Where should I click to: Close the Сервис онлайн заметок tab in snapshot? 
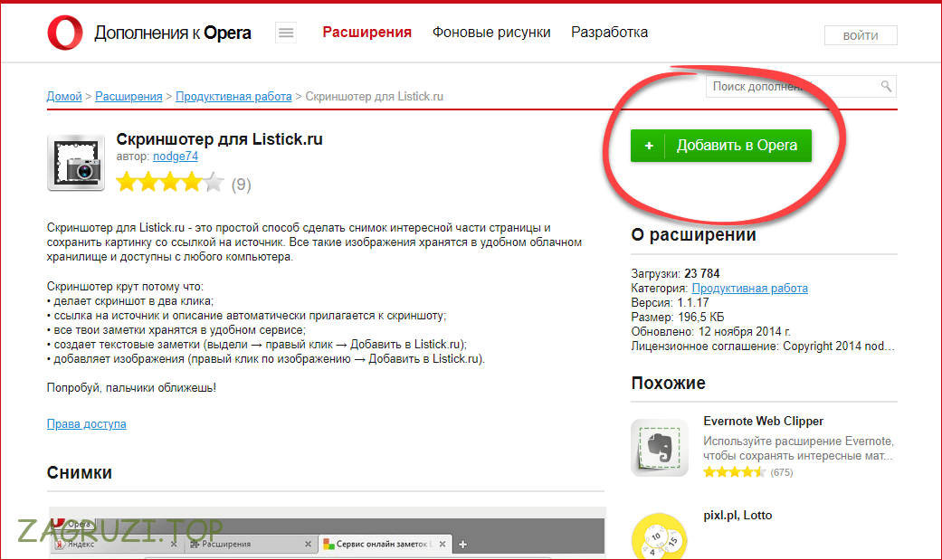(x=442, y=544)
